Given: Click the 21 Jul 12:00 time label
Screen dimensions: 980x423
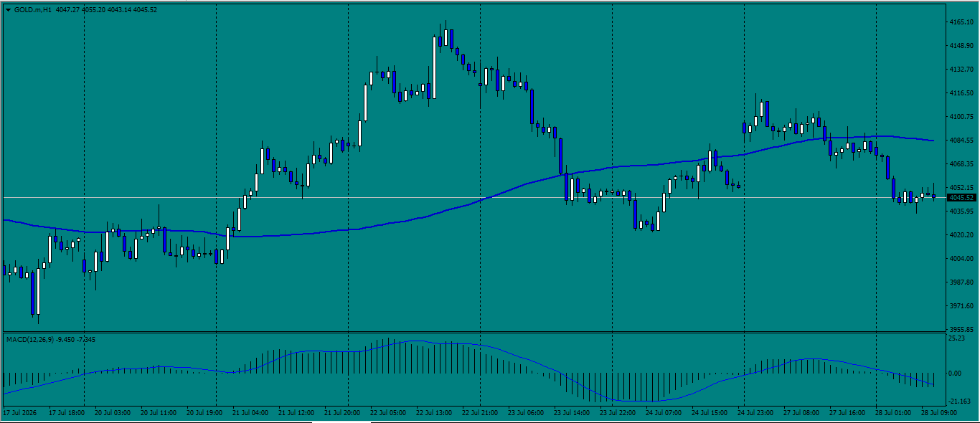Looking at the screenshot, I should (296, 413).
